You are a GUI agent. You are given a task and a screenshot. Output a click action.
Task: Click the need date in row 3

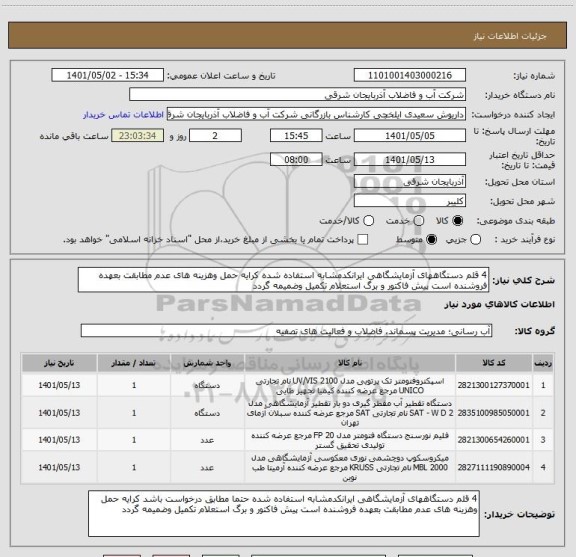click(x=59, y=440)
